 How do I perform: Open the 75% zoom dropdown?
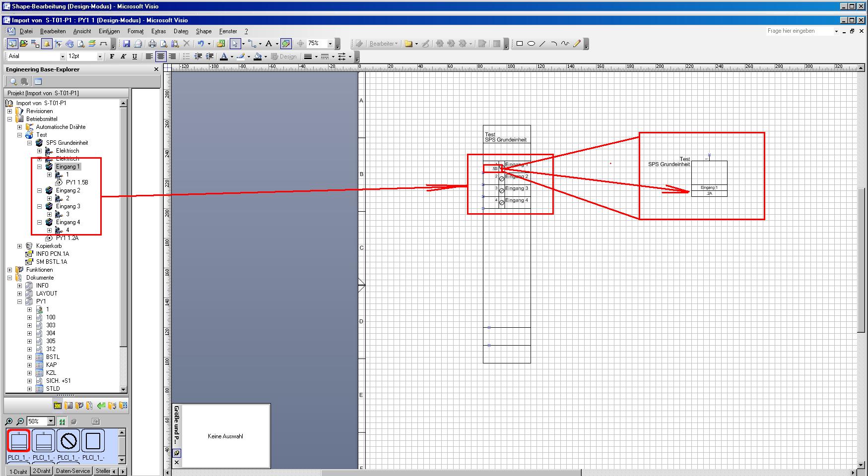[x=330, y=44]
